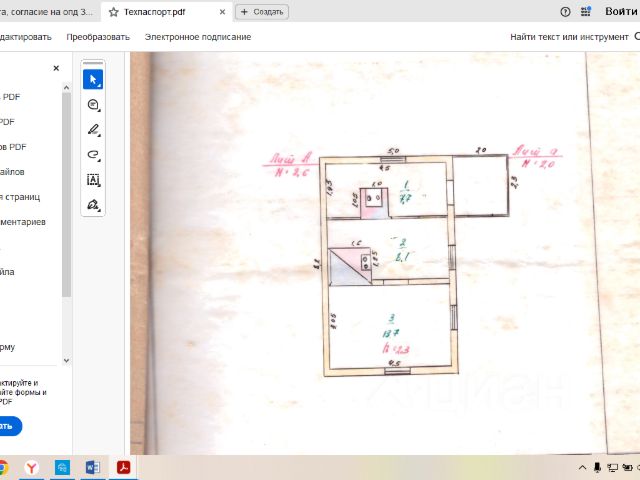Open the blue app icon on the taskbar
Image resolution: width=640 pixels, height=480 pixels.
pos(62,467)
